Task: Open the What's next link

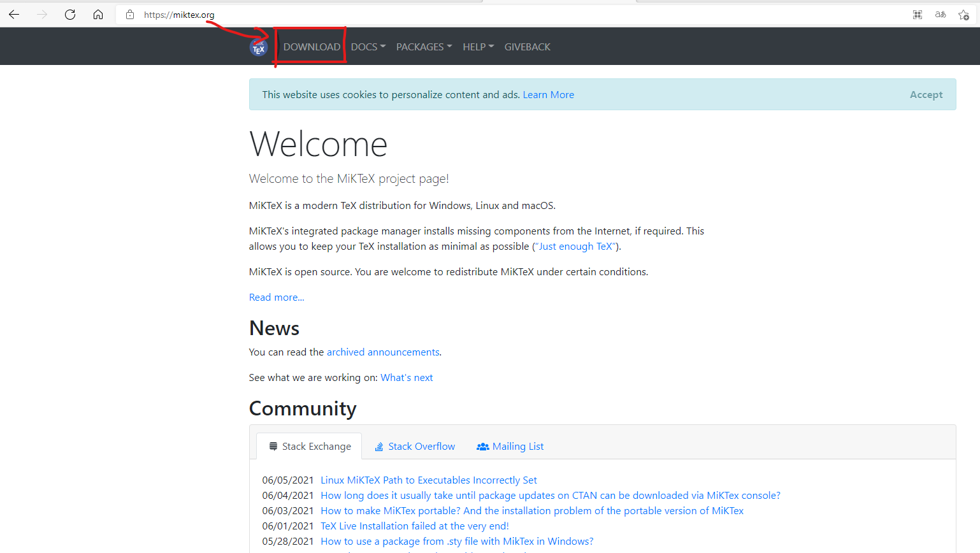Action: pos(407,378)
